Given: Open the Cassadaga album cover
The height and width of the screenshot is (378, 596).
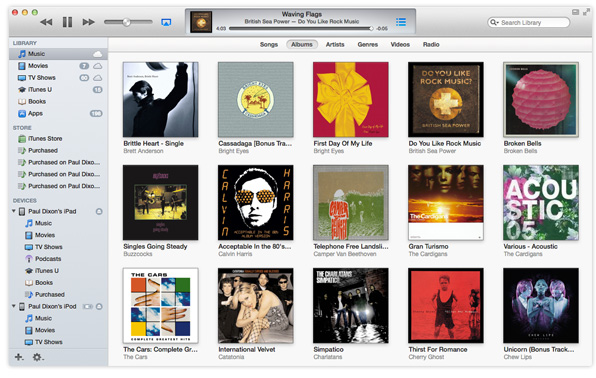Looking at the screenshot, I should [255, 99].
